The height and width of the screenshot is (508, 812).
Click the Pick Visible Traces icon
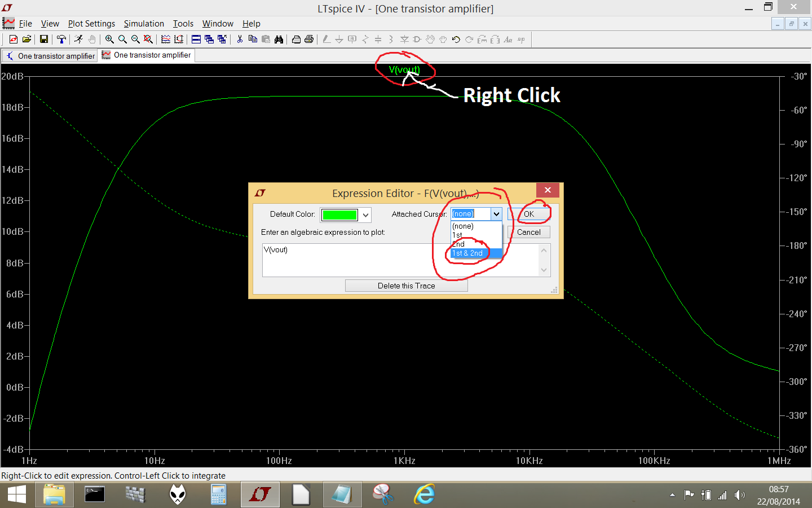click(179, 40)
